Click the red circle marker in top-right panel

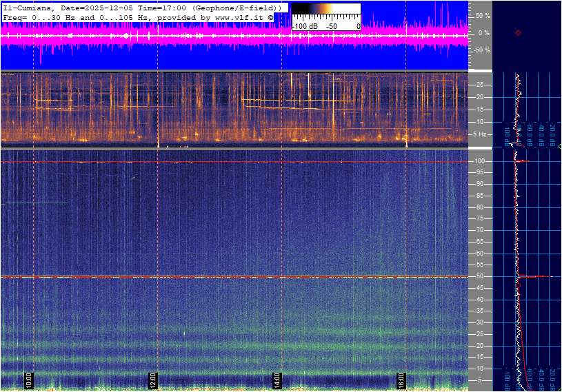point(518,33)
